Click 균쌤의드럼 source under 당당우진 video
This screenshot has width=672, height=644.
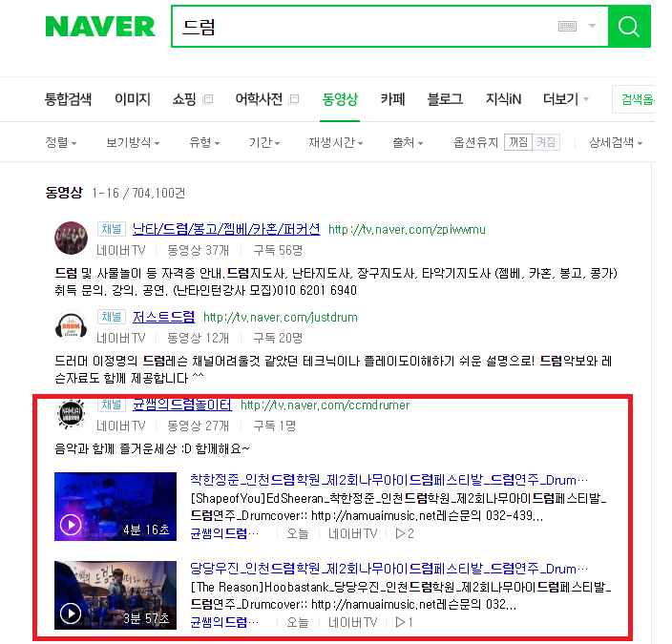224,622
